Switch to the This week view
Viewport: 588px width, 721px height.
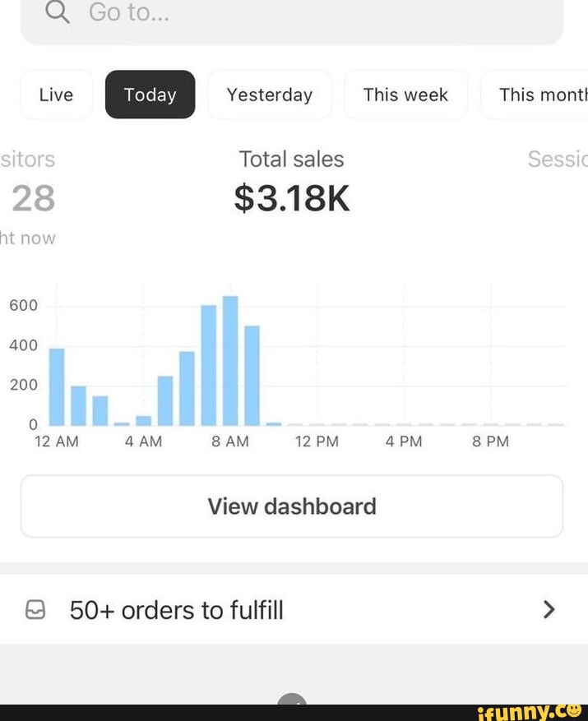tap(405, 95)
